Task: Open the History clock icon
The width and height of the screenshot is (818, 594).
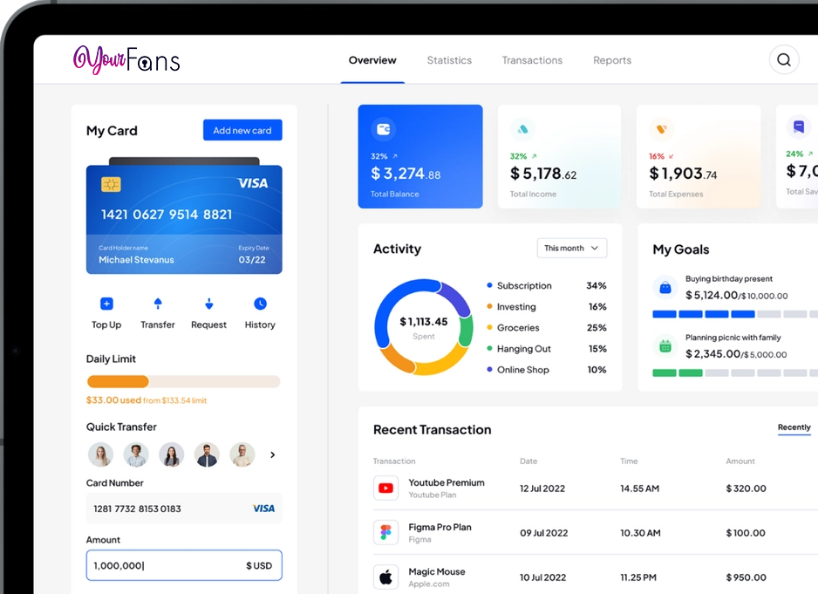Action: [x=260, y=304]
